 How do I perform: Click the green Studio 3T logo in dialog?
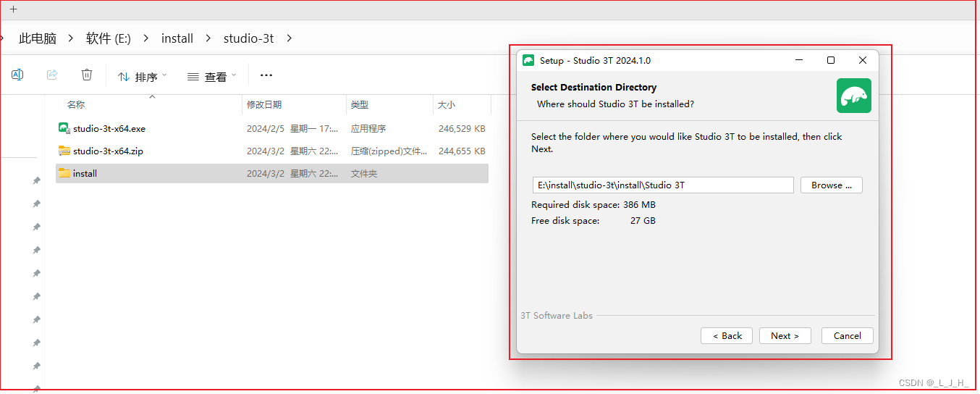click(853, 96)
